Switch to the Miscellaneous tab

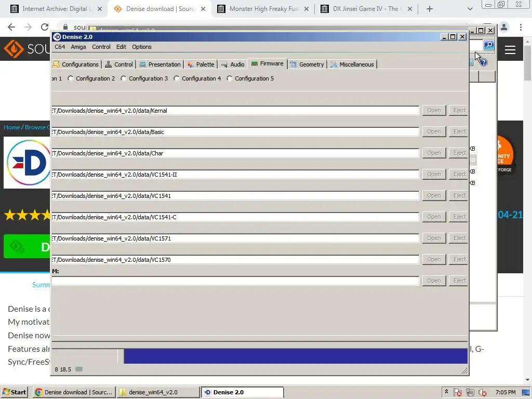[353, 64]
